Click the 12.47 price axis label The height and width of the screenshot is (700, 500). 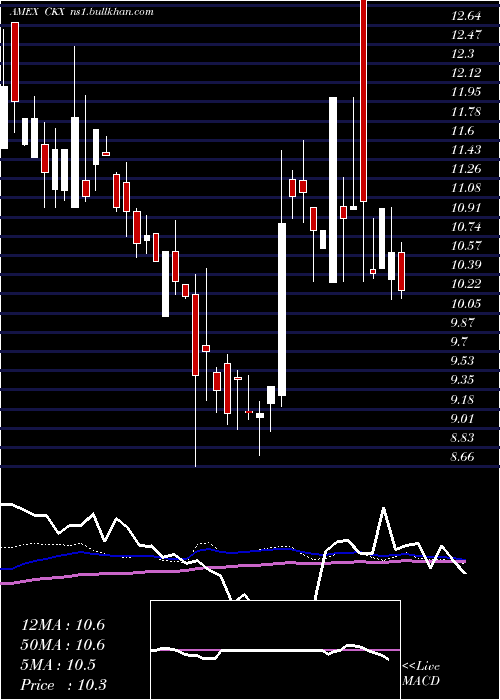tap(466, 34)
